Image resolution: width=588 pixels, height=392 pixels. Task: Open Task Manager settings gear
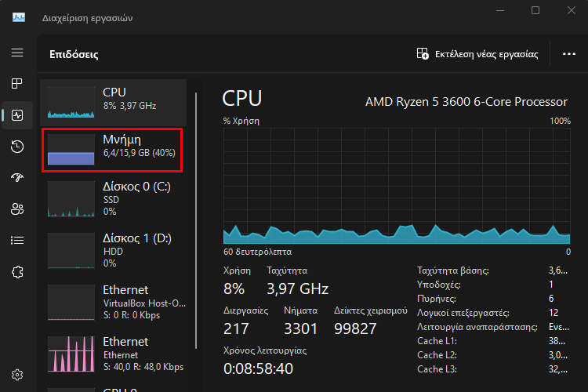[x=17, y=375]
